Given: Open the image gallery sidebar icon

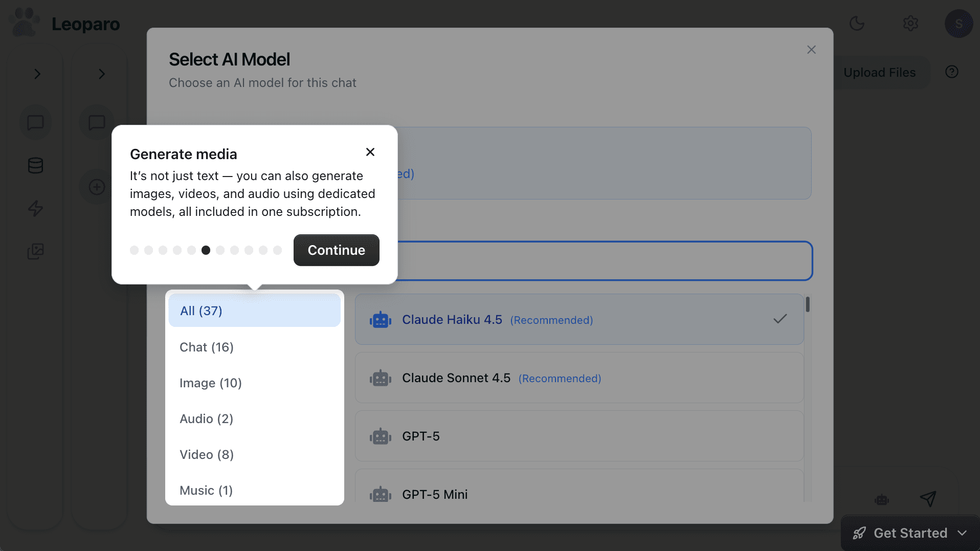Looking at the screenshot, I should pyautogui.click(x=35, y=251).
